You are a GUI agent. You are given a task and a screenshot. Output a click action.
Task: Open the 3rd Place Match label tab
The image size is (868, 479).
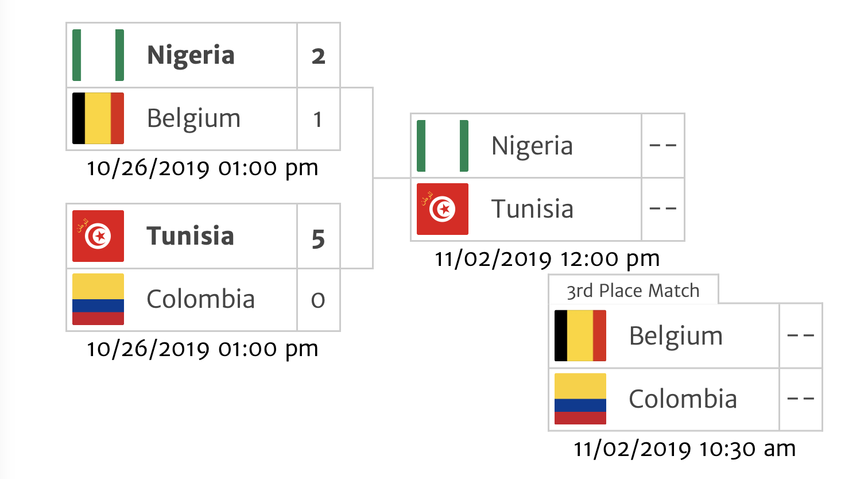[x=633, y=290]
